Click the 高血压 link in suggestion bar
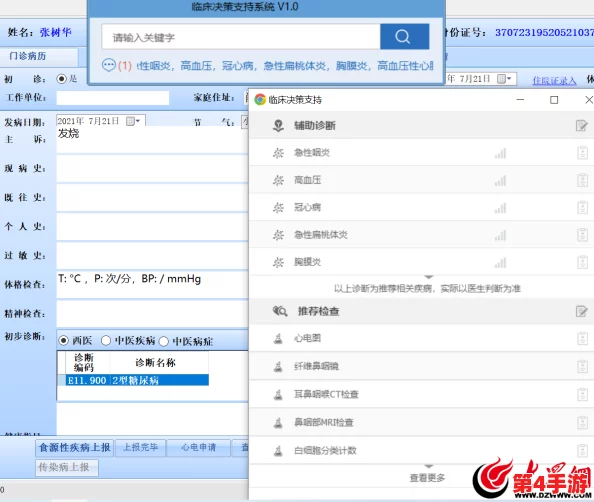Viewport: 594px width, 502px height. (196, 66)
